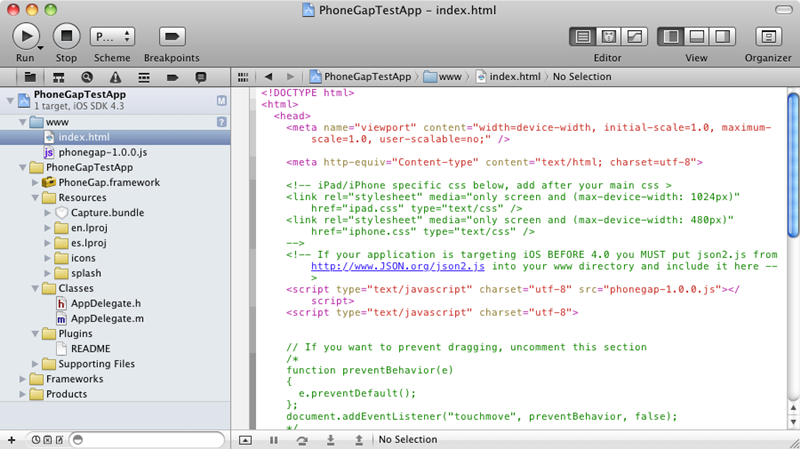Viewport: 800px width, 449px height.
Task: Expand Capture.bundle
Action: pyautogui.click(x=47, y=213)
